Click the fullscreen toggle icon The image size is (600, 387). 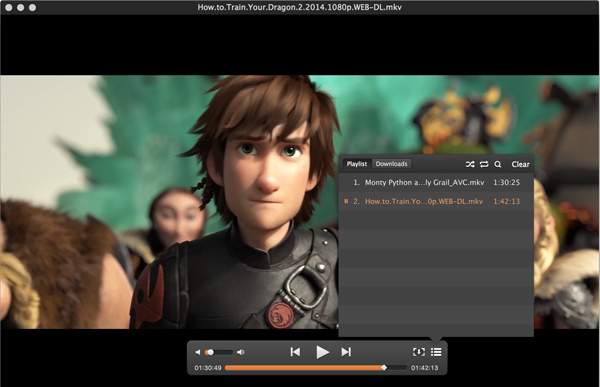(x=419, y=352)
